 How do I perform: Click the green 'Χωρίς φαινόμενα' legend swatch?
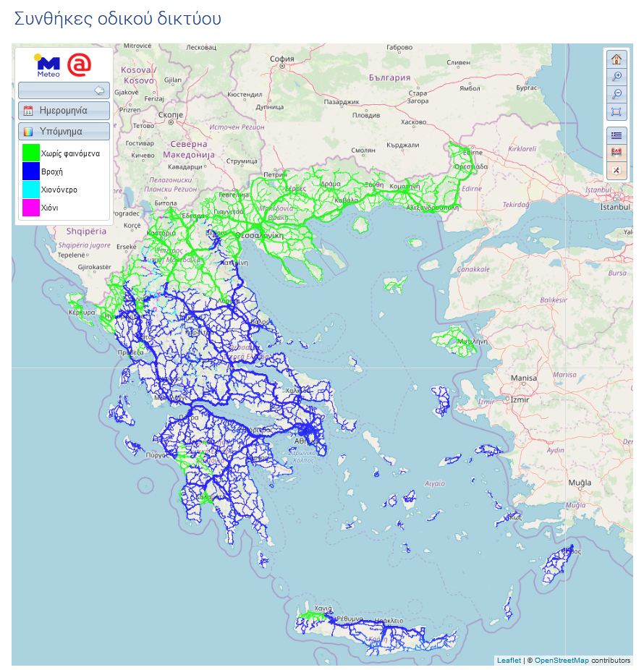click(30, 153)
